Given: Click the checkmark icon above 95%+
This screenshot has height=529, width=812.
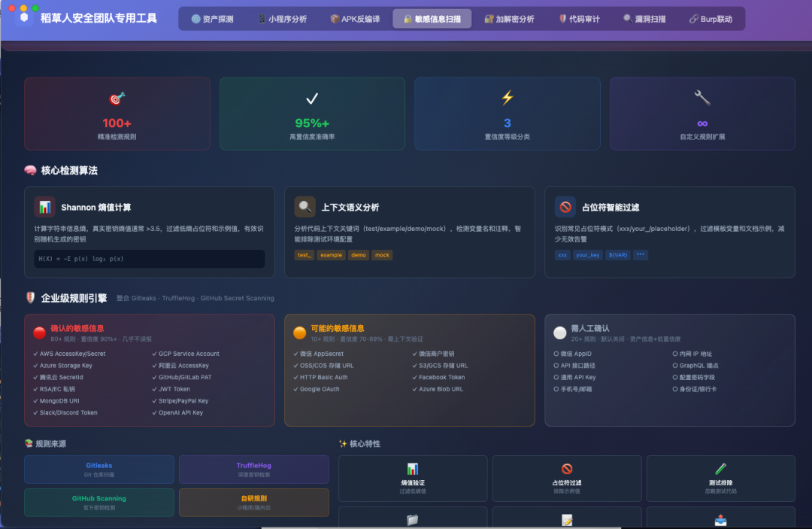Looking at the screenshot, I should 312,99.
